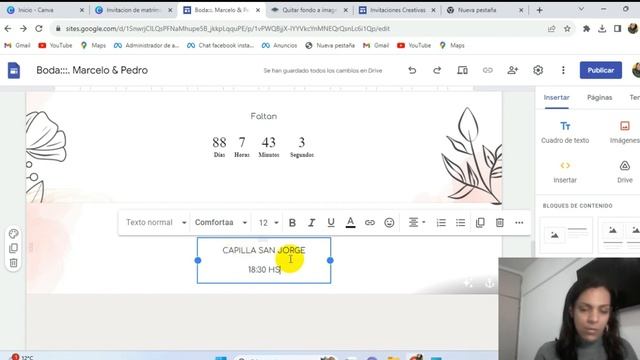Open the Administrador de a... bookmark
This screenshot has height=360, width=640.
click(x=147, y=45)
